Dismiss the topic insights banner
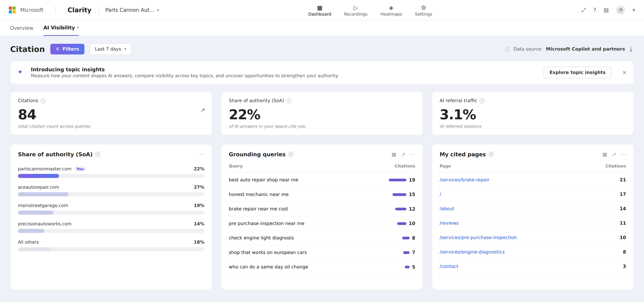 click(x=624, y=73)
